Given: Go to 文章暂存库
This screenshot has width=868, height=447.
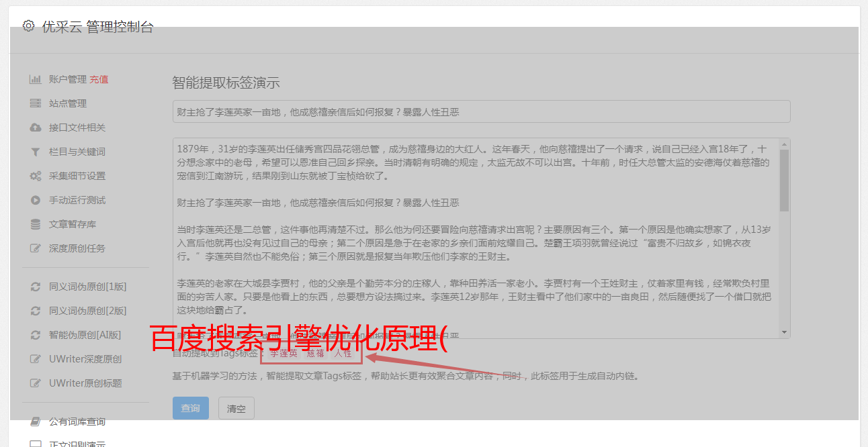Looking at the screenshot, I should tap(73, 224).
